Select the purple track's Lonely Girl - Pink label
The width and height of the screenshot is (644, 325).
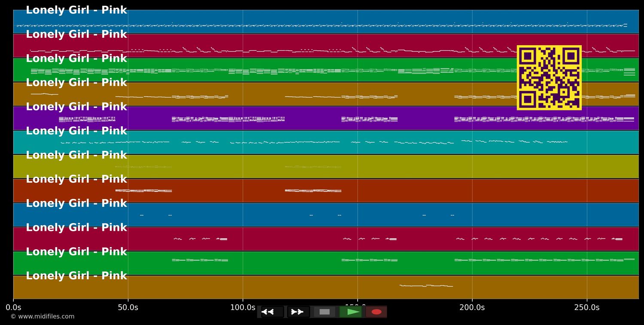coord(76,107)
